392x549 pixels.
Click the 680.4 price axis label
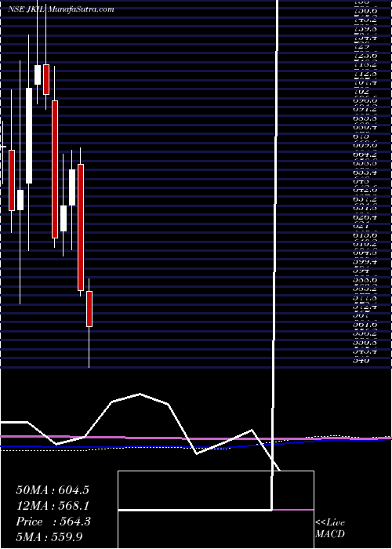365,128
